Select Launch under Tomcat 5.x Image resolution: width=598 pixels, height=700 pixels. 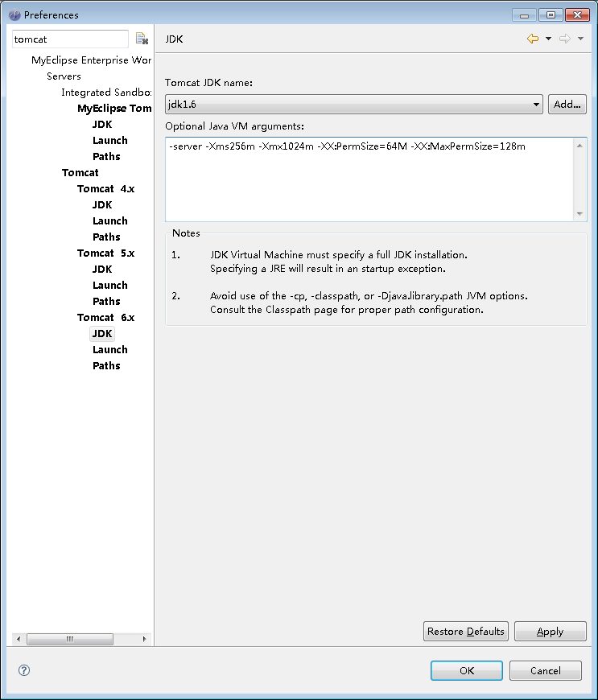coord(110,286)
